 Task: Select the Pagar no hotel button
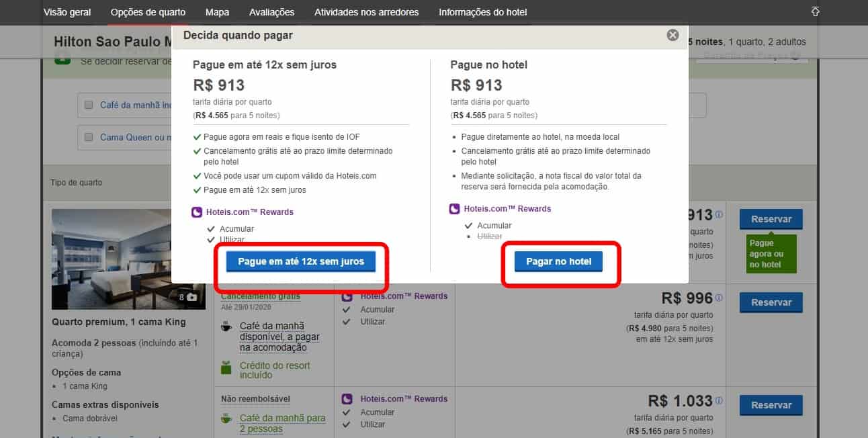[558, 261]
